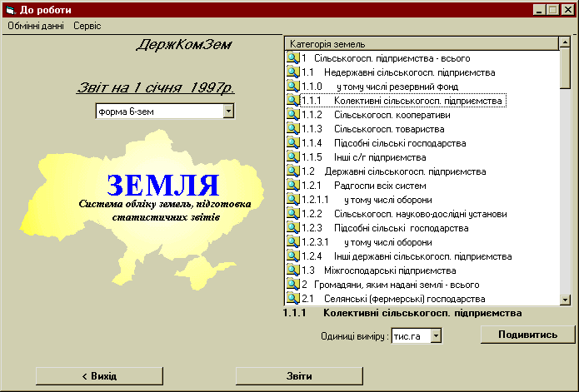The width and height of the screenshot is (579, 392).
Task: Click the < Вихід button
Action: 99,376
